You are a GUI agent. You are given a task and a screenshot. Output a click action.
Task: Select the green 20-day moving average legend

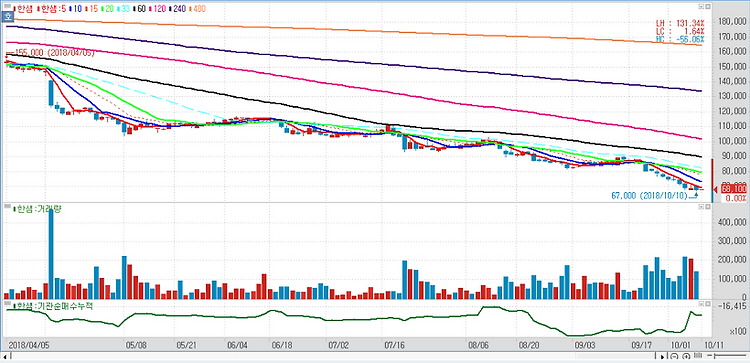click(107, 9)
